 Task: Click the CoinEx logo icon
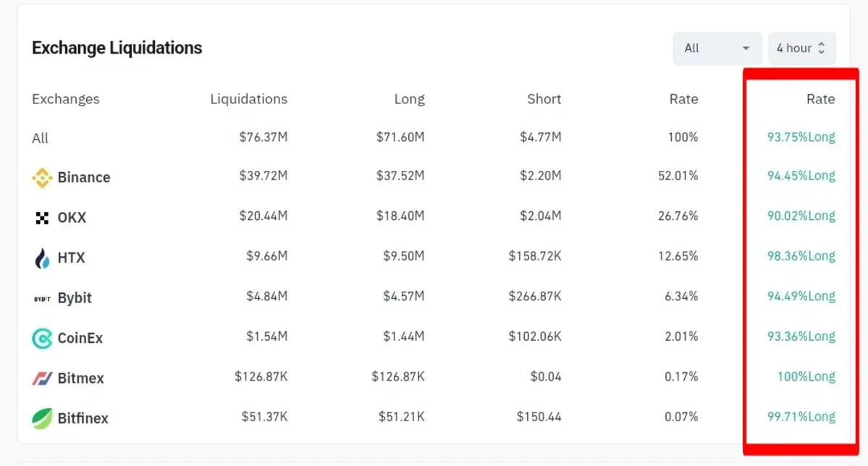click(42, 338)
